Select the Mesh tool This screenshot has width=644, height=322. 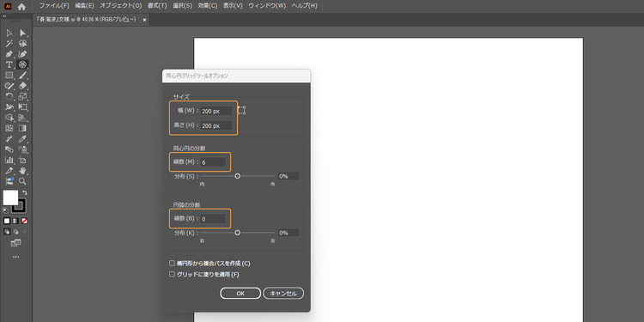coord(9,129)
